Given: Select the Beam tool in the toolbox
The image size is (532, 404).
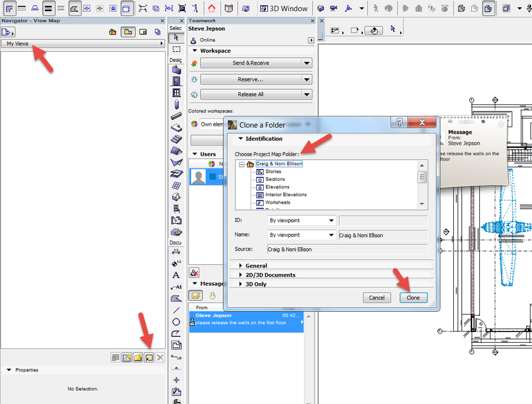Looking at the screenshot, I should pos(176,116).
